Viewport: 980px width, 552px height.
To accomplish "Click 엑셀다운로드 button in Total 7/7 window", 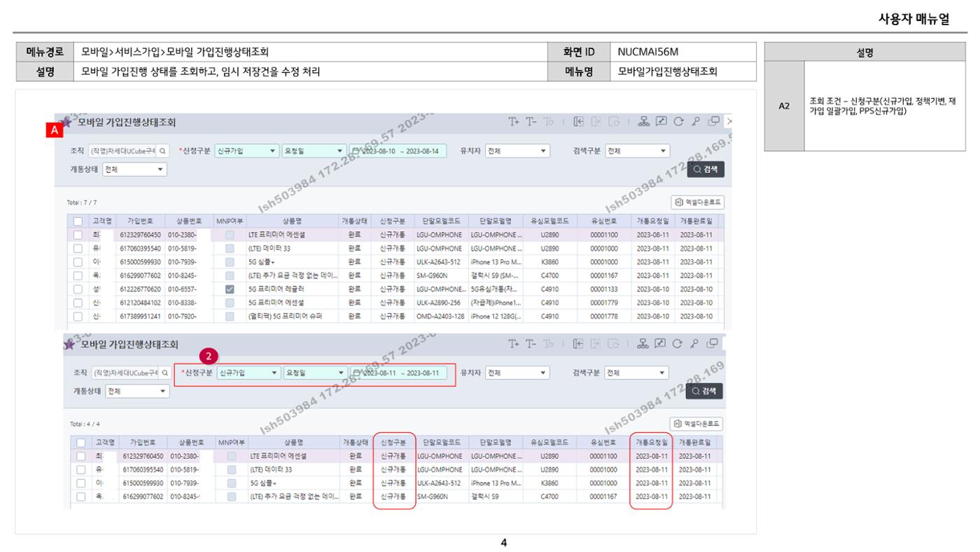I will [x=697, y=202].
